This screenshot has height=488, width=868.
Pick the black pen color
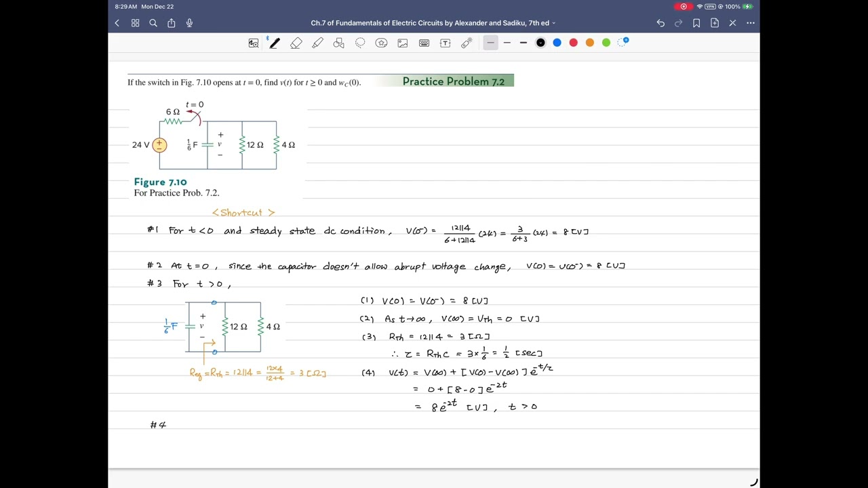pos(540,43)
